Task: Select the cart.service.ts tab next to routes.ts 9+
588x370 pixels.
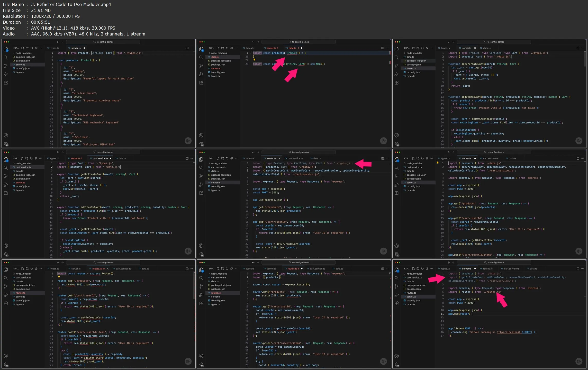Action: coord(123,269)
